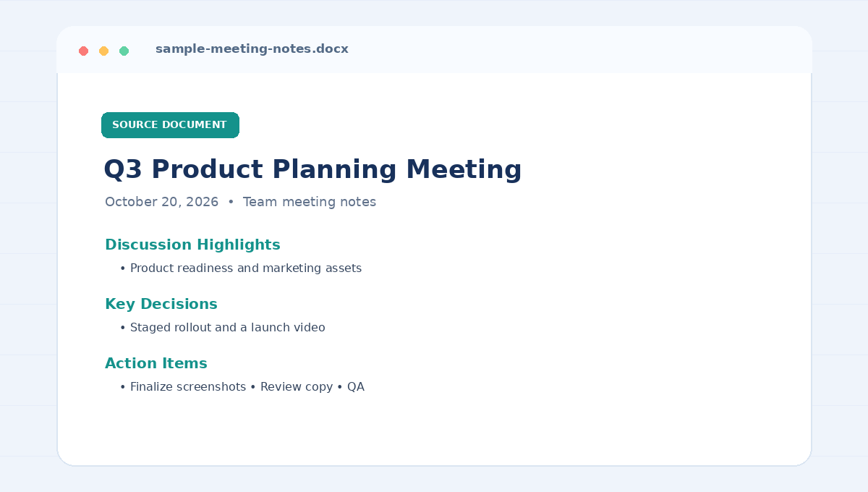Click the Staged rollout and a launch video bullet
Viewport: 868px width, 492px height.
[223, 328]
